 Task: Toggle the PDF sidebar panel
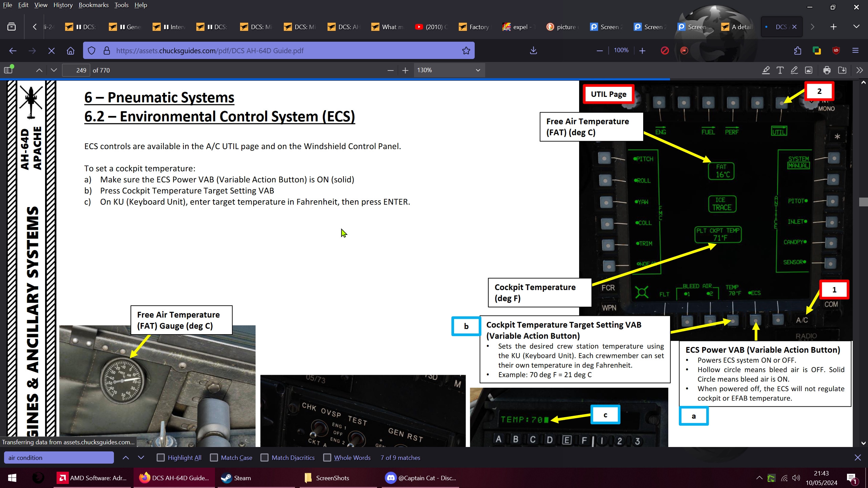tap(8, 70)
